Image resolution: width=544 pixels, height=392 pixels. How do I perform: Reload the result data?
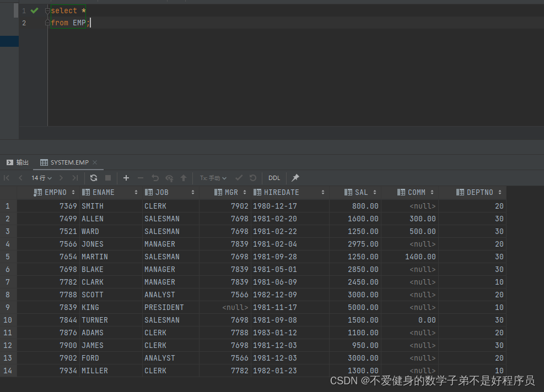pyautogui.click(x=94, y=178)
